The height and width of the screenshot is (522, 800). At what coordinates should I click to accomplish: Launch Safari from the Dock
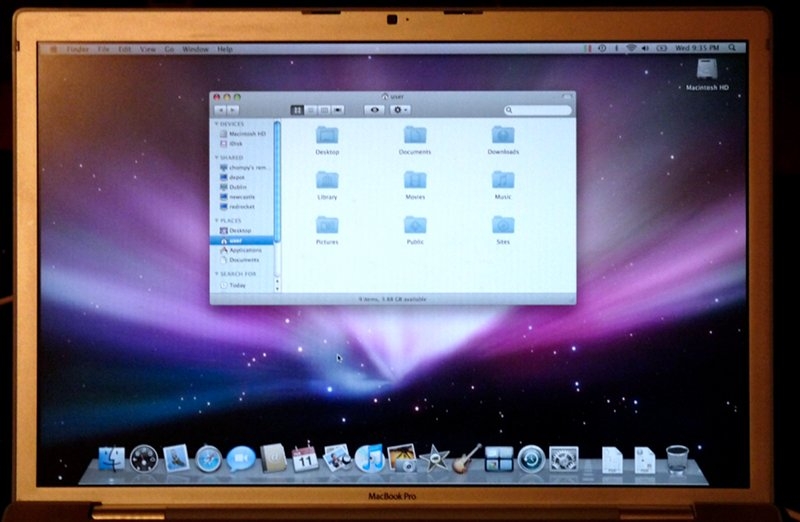pyautogui.click(x=208, y=459)
